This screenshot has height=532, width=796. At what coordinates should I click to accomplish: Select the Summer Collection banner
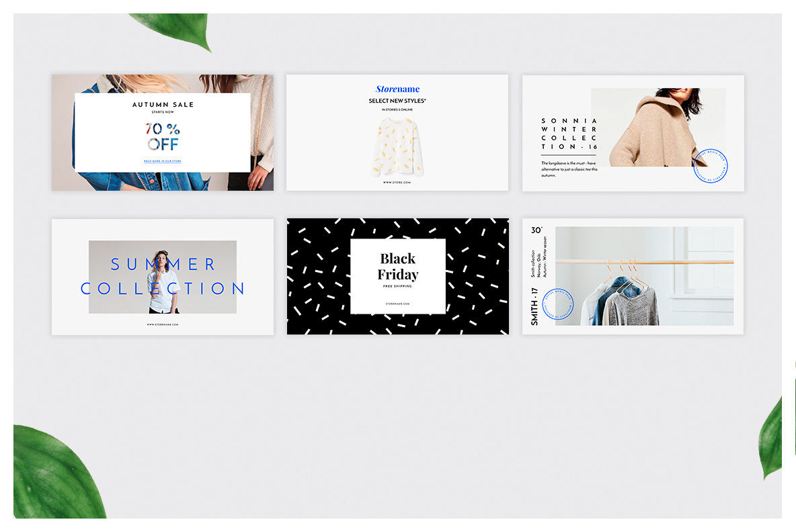point(163,277)
